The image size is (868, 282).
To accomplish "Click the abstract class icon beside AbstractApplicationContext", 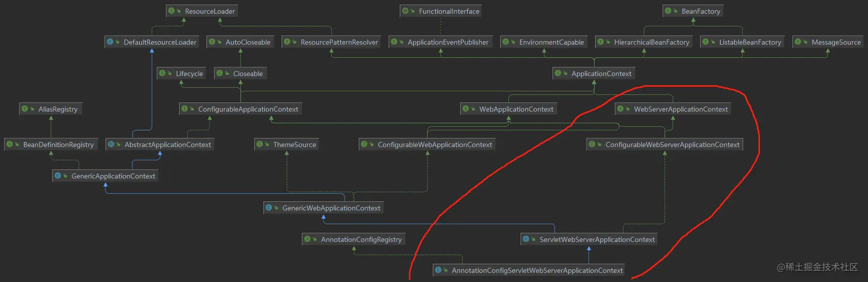I will (111, 144).
